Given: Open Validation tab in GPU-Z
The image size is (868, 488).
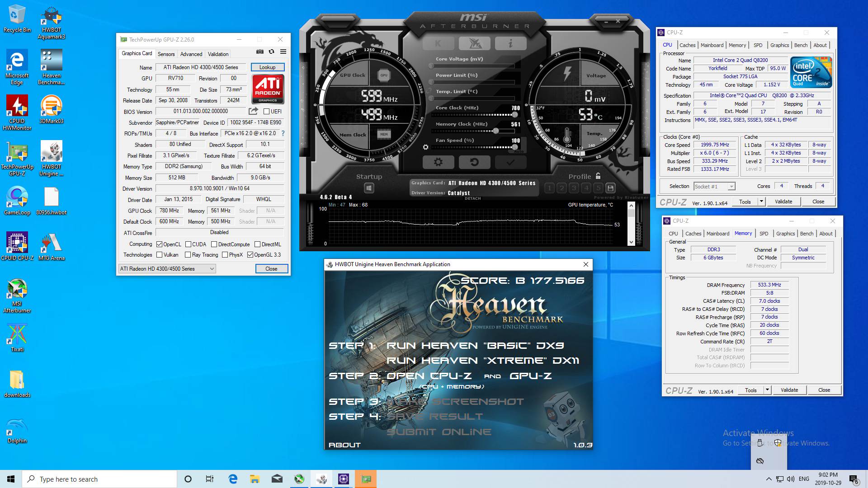Looking at the screenshot, I should tap(218, 54).
